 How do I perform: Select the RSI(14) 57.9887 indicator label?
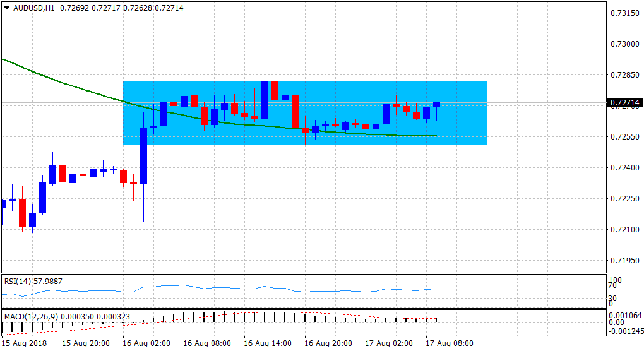pos(33,280)
